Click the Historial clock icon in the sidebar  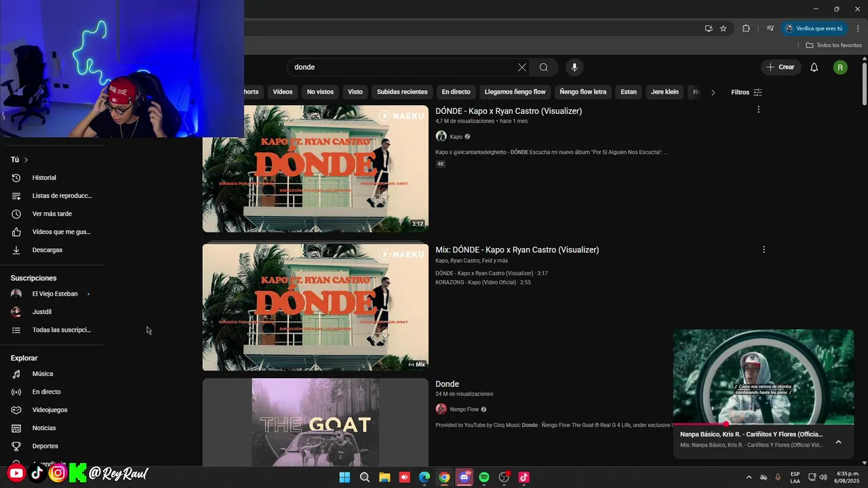pyautogui.click(x=16, y=178)
